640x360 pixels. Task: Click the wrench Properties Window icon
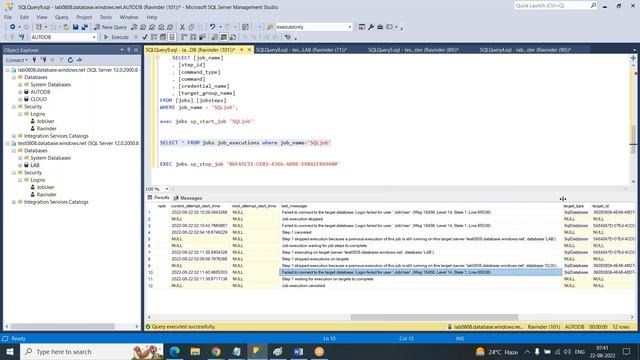click(x=371, y=27)
